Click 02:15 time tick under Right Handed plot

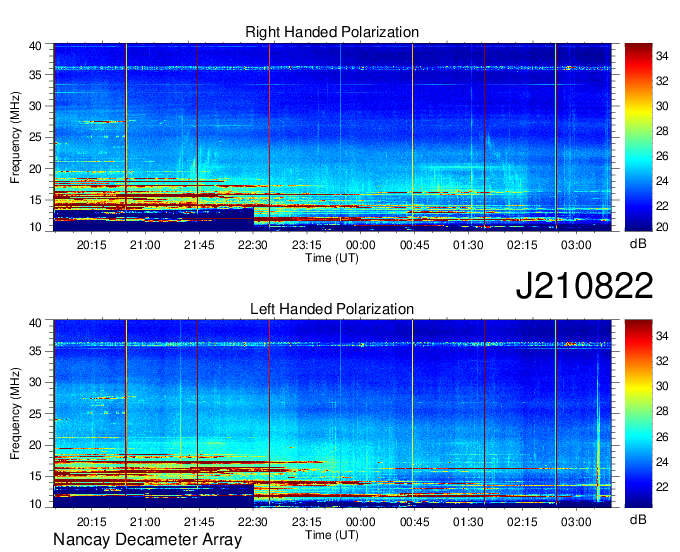(x=522, y=245)
